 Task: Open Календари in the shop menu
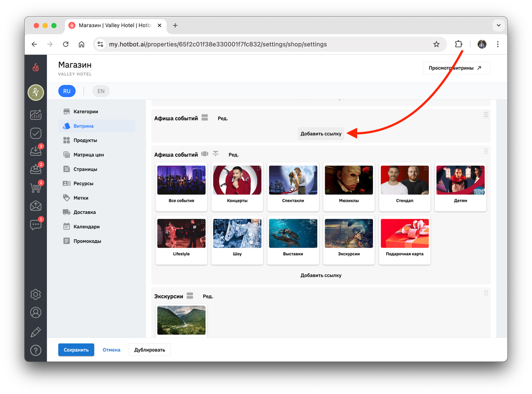point(97,227)
